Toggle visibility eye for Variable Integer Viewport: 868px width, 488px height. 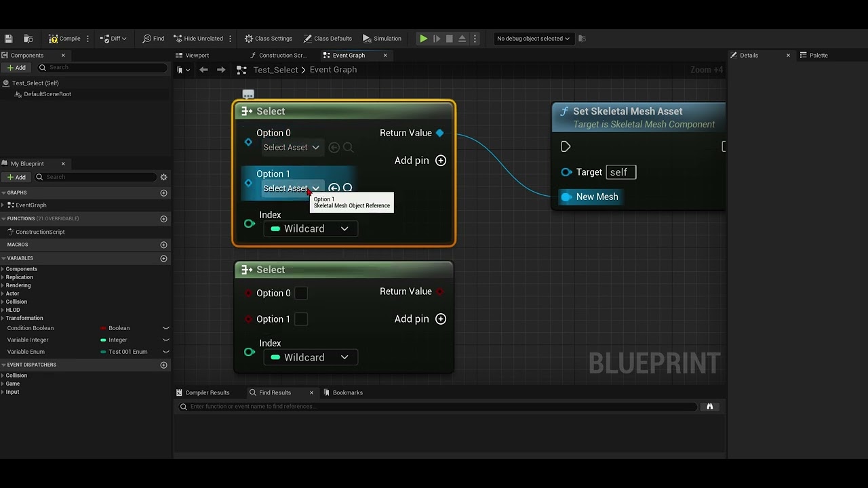(165, 340)
